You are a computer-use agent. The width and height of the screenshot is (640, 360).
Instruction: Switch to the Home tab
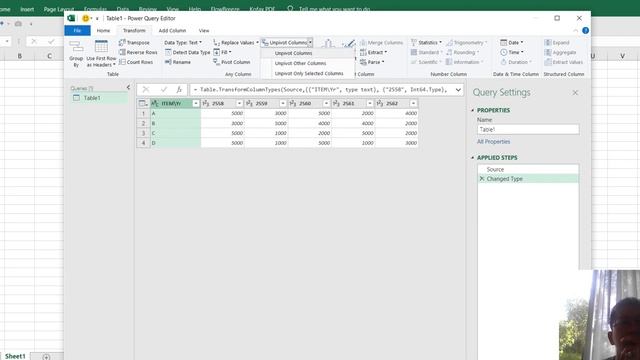(x=103, y=31)
